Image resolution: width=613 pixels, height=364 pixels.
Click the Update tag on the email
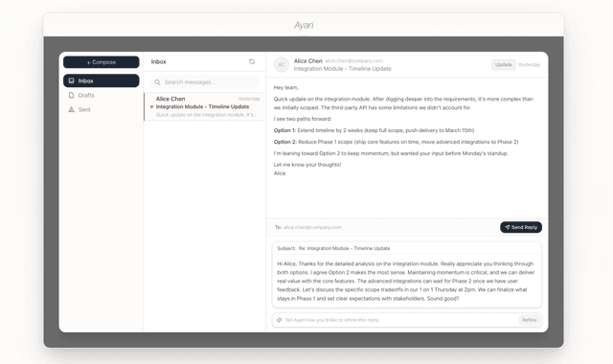pyautogui.click(x=504, y=64)
